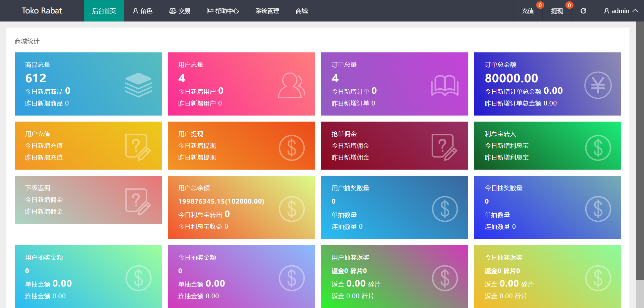Click the 用户充值 card title
The width and height of the screenshot is (644, 308).
(38, 134)
